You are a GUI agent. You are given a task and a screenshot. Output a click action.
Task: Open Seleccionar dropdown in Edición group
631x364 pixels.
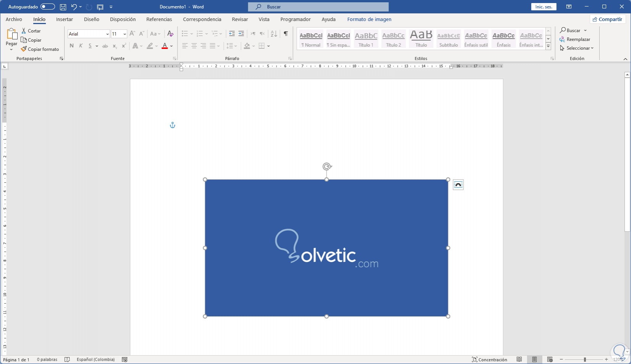coord(577,48)
